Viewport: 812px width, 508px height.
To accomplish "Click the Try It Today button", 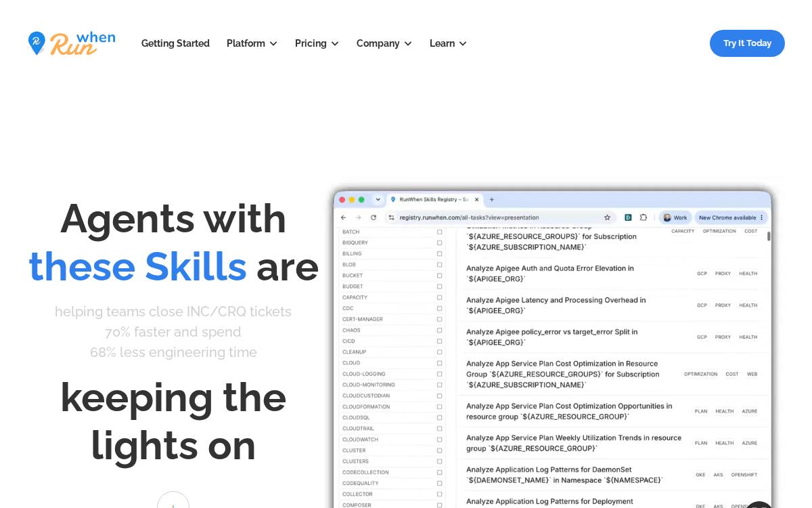I will (747, 43).
